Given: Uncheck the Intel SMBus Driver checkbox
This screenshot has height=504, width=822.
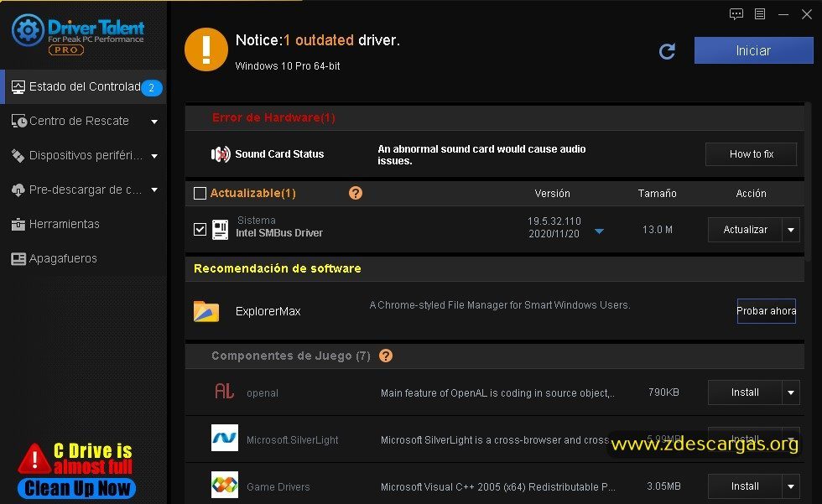Looking at the screenshot, I should (200, 230).
